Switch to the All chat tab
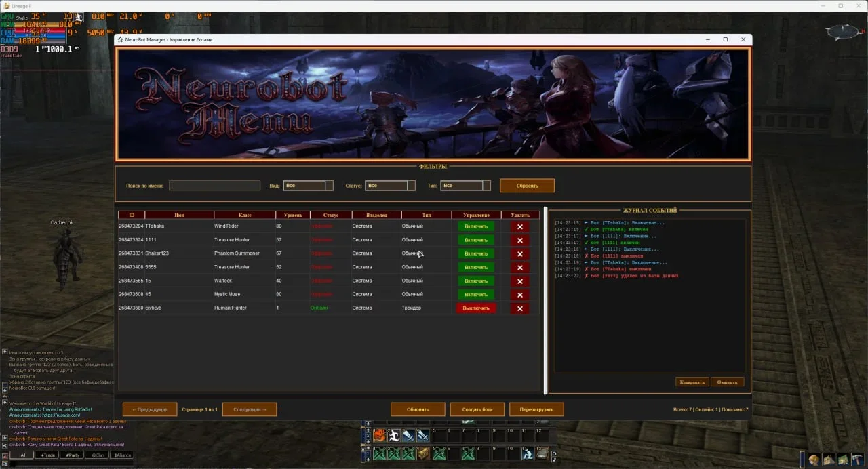868x469 pixels. [22, 455]
